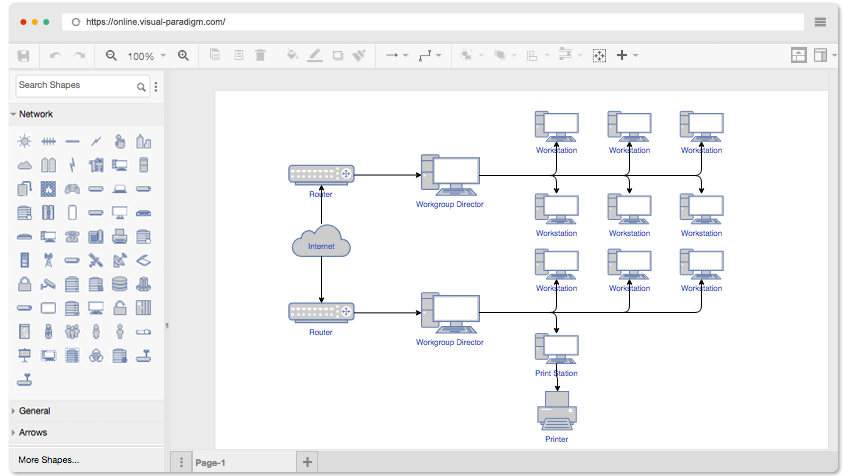Select the gamepad shape in Network palette

[72, 189]
